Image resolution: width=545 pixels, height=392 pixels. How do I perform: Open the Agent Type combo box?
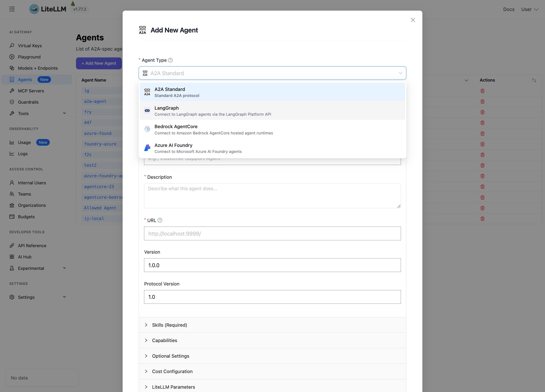(x=272, y=73)
